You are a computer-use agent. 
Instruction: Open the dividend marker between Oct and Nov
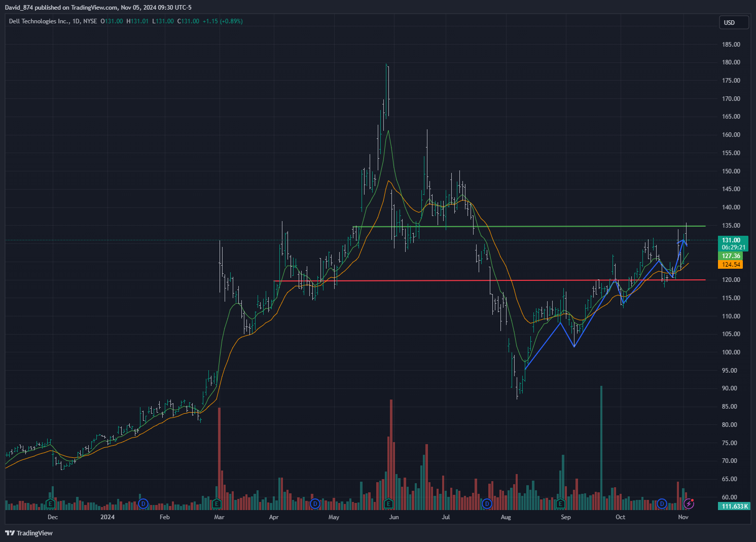coord(662,503)
